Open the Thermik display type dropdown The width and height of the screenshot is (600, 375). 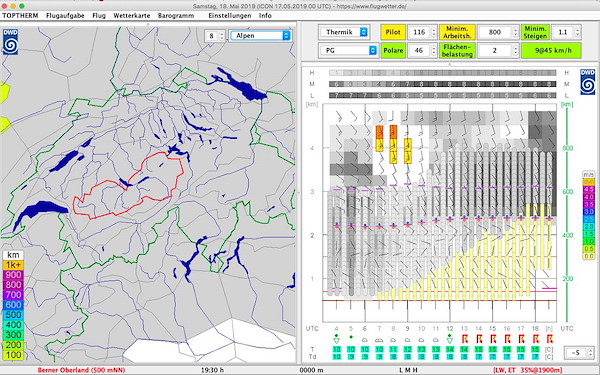(x=344, y=32)
